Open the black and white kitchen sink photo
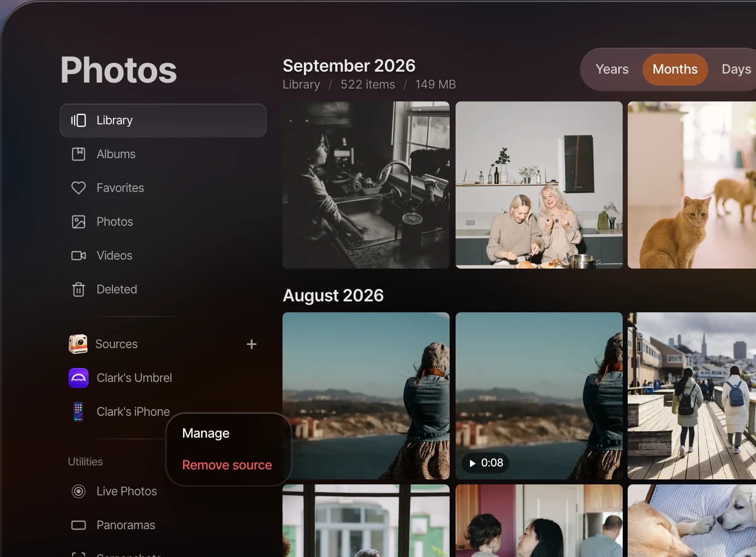 pyautogui.click(x=366, y=185)
